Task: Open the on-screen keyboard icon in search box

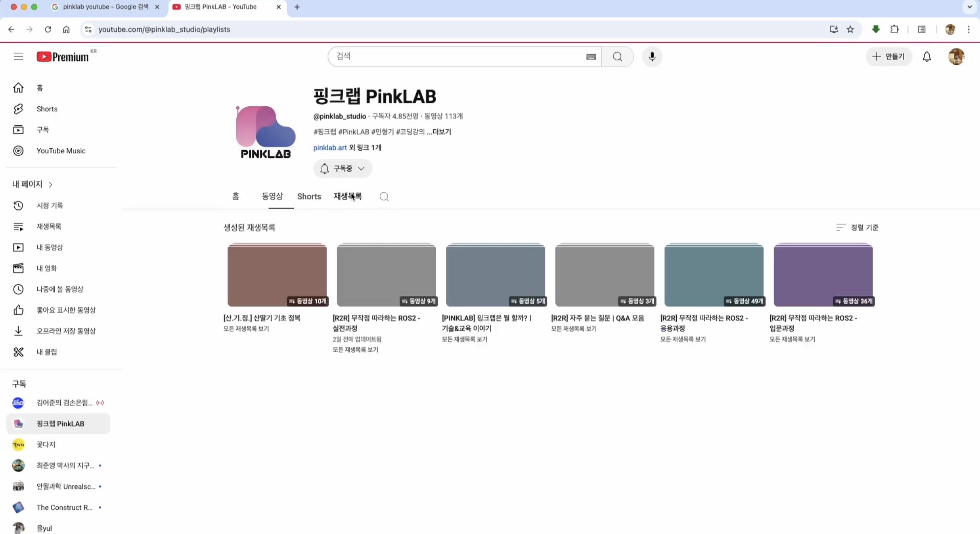Action: 591,57
